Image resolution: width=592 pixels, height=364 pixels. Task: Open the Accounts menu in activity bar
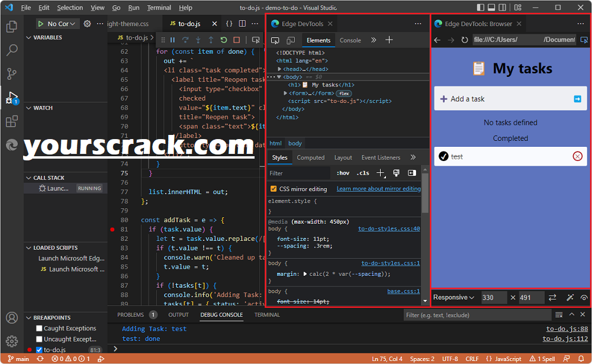coord(12,318)
